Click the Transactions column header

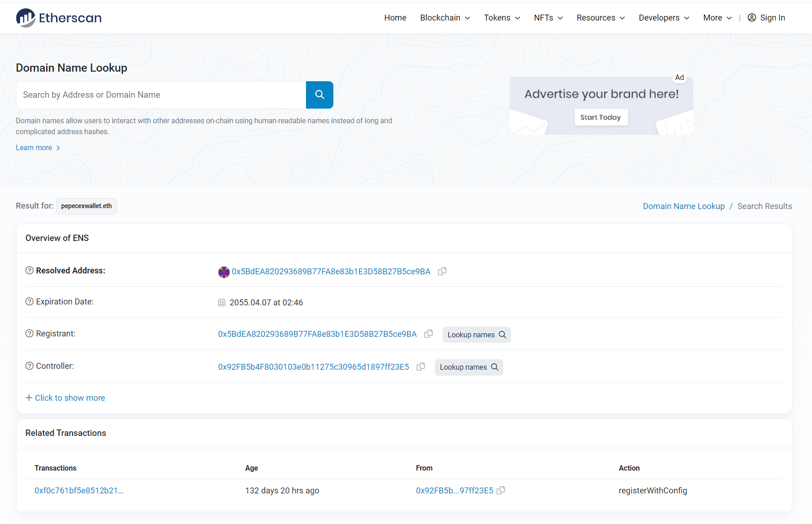[x=56, y=468]
